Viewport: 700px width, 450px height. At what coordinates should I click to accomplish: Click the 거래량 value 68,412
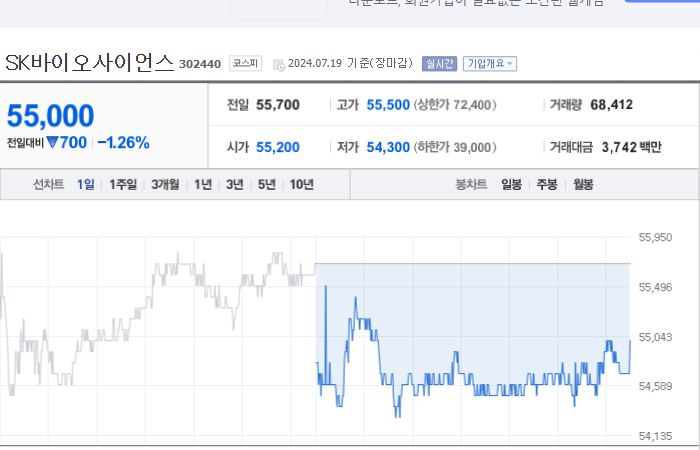(612, 105)
